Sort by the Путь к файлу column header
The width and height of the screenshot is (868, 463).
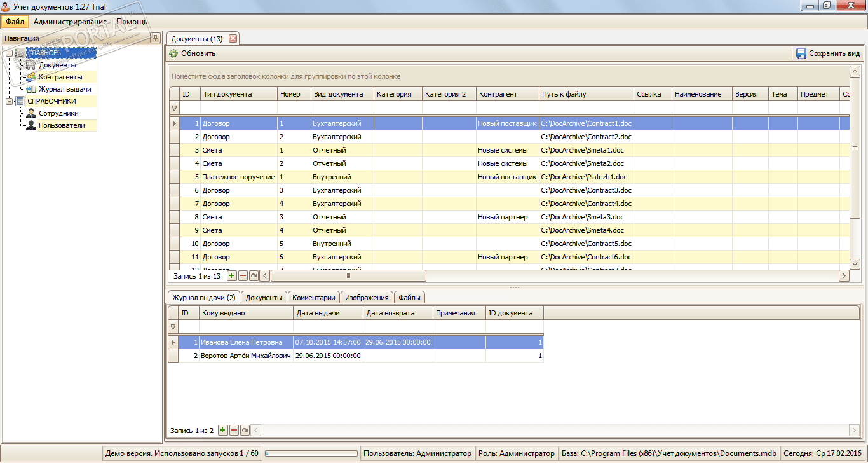click(587, 94)
